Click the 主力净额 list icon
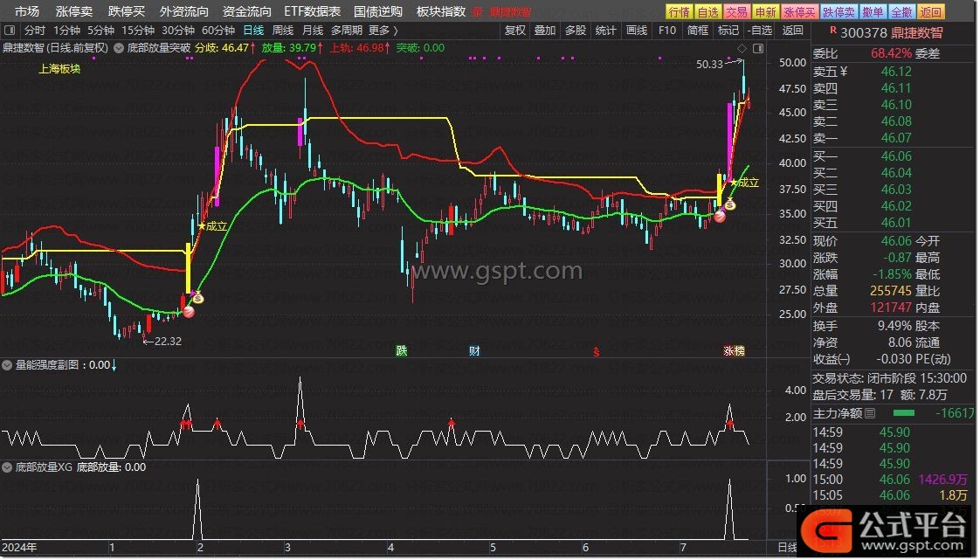Viewport: 980px width, 560px height. pyautogui.click(x=870, y=413)
